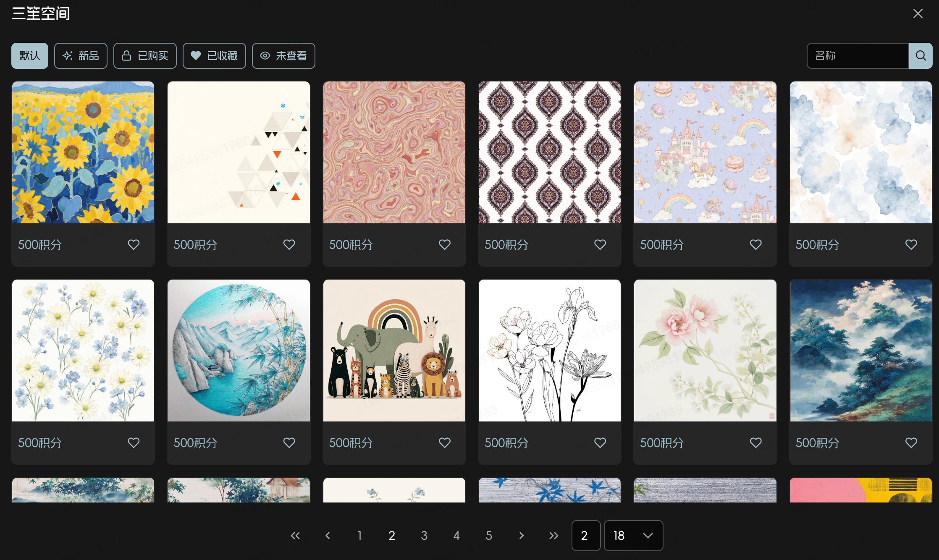The image size is (939, 560).
Task: Favorite the castle and rainbow pattern
Action: (x=755, y=245)
